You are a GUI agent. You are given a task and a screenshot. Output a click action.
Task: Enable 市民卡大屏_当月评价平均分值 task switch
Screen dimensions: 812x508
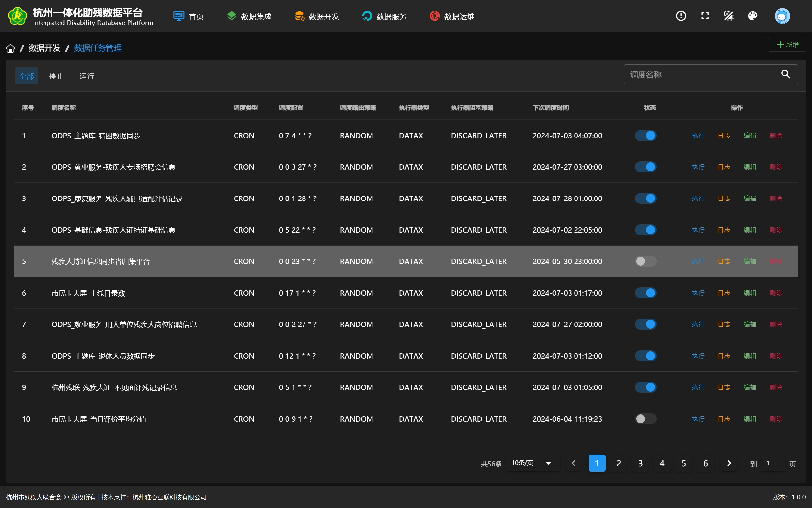[646, 419]
